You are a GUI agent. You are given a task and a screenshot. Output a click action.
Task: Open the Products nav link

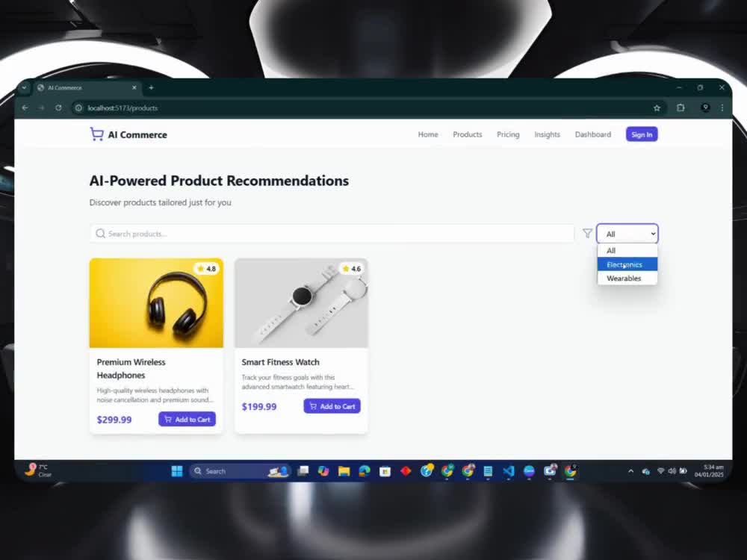(x=468, y=134)
